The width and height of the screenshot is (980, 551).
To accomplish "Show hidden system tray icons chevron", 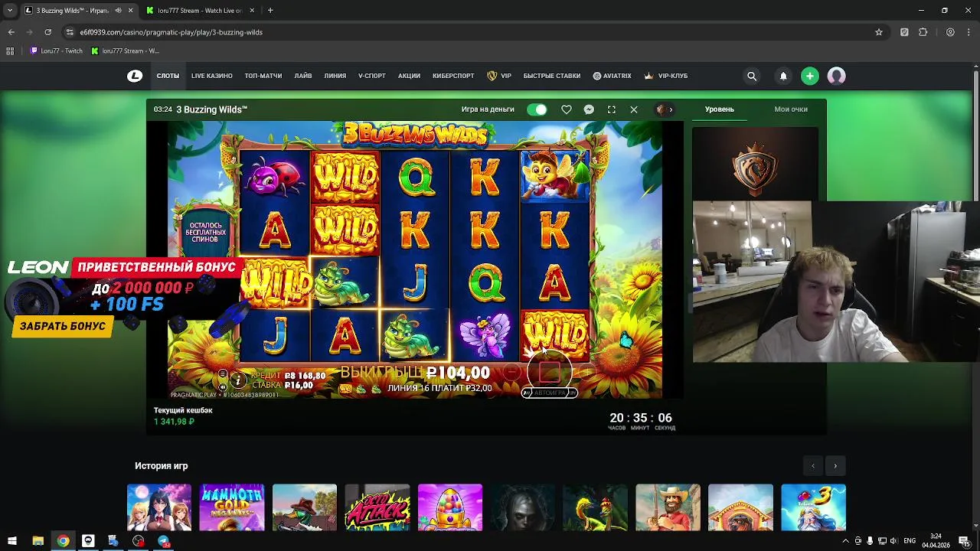I will pos(845,541).
